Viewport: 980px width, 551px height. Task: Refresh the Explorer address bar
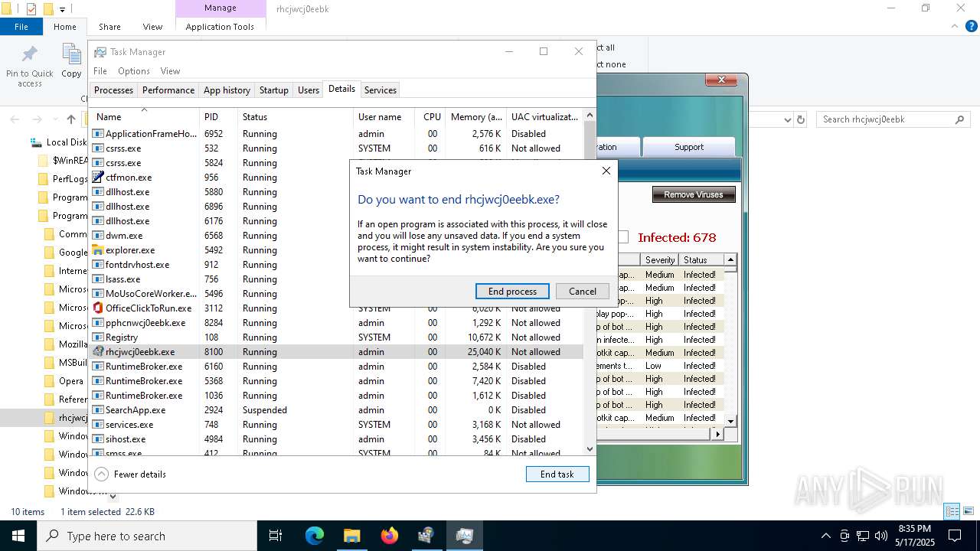click(x=801, y=119)
